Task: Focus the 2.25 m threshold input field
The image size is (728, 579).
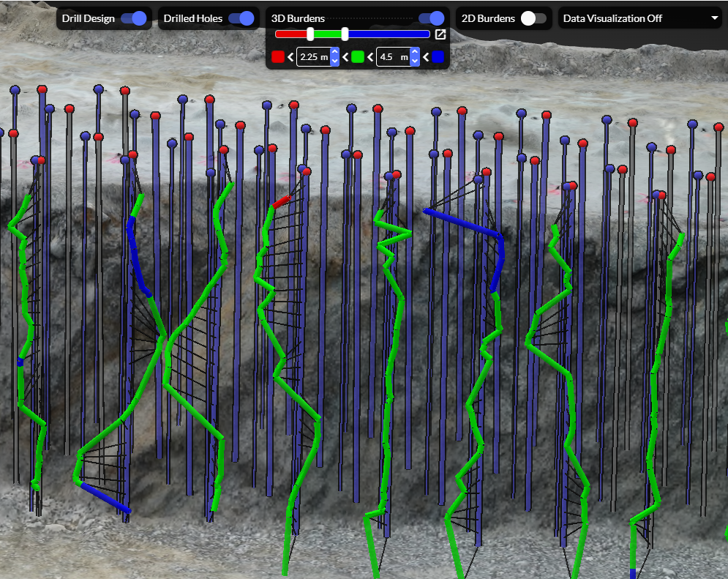Action: 312,57
